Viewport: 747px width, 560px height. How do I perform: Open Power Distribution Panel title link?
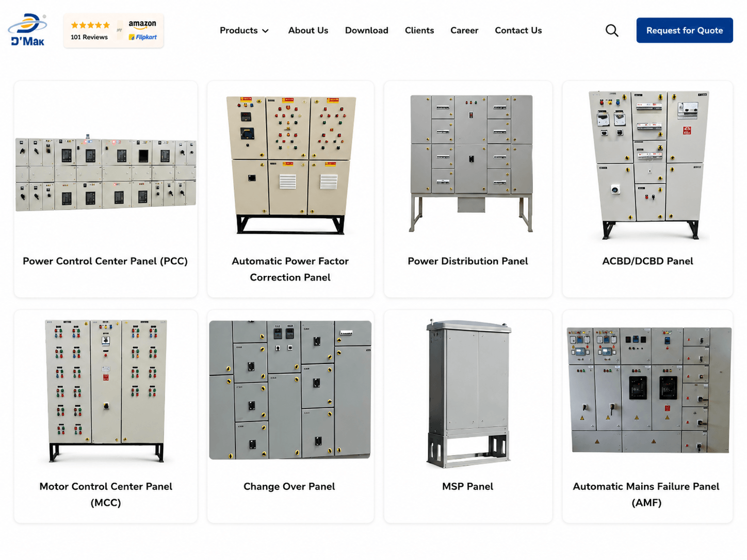coord(468,261)
